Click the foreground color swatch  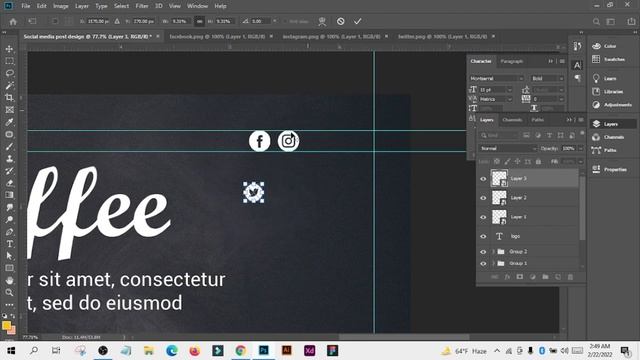(6, 325)
